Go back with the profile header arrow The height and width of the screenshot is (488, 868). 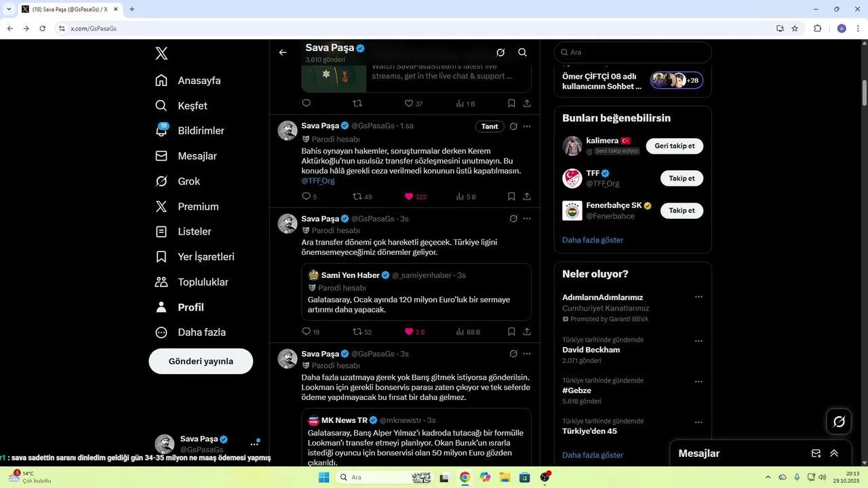coord(283,52)
